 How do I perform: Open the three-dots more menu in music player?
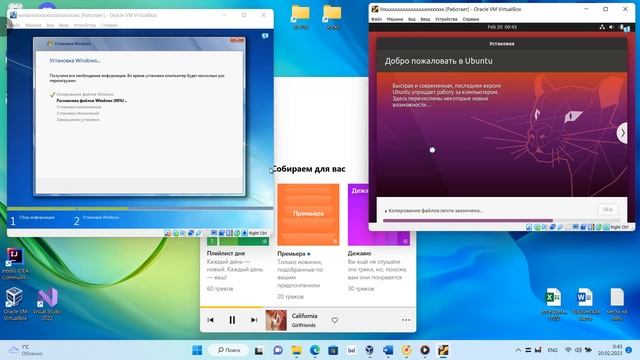pos(406,320)
